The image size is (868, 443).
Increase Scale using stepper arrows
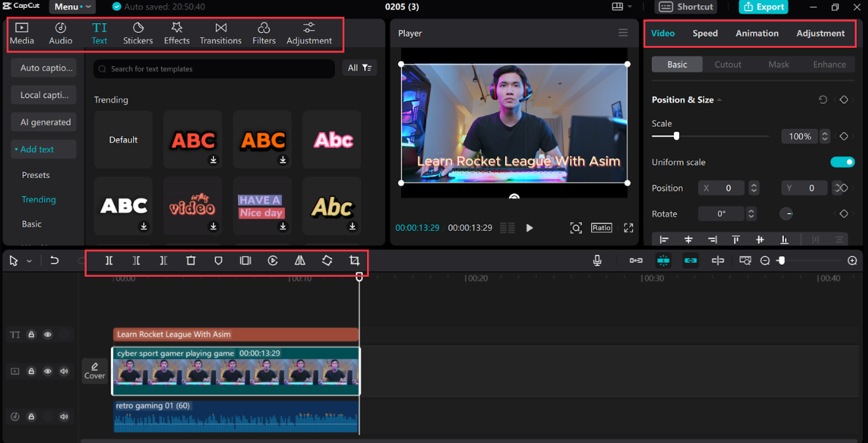click(x=825, y=136)
